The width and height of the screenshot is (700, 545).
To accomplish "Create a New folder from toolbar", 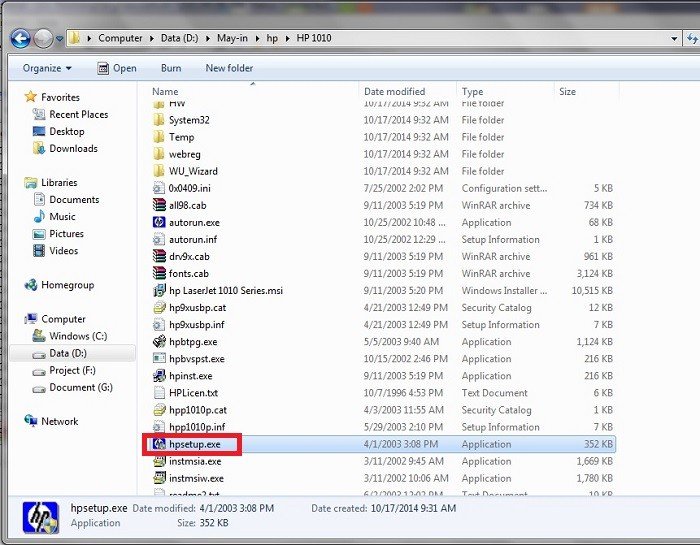I will pyautogui.click(x=229, y=68).
